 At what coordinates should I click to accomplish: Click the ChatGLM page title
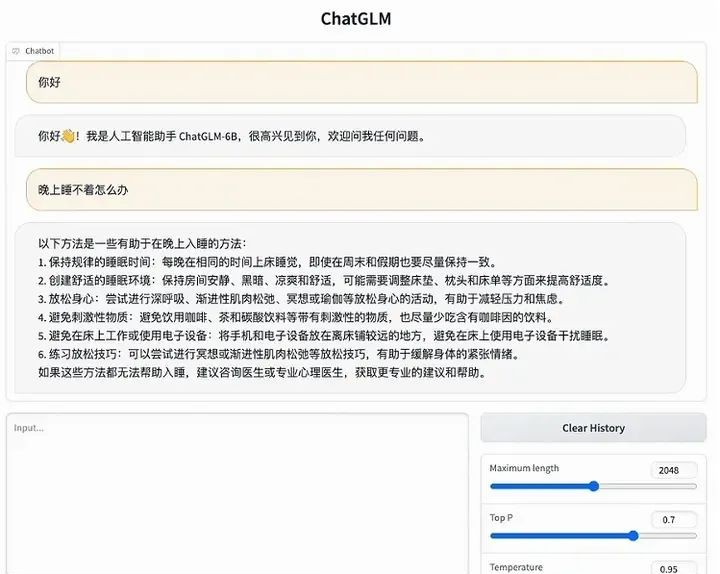tap(356, 19)
